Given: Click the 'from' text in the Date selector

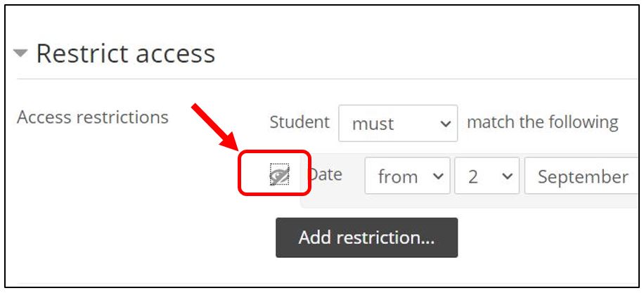Looking at the screenshot, I should [x=398, y=177].
